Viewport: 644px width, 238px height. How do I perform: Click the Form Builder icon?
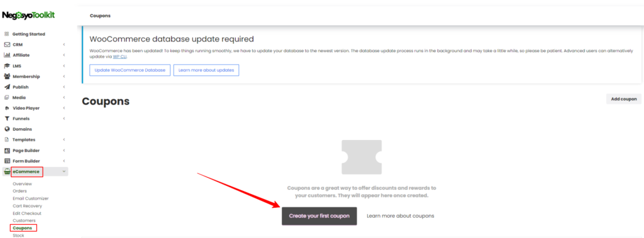pos(6,161)
